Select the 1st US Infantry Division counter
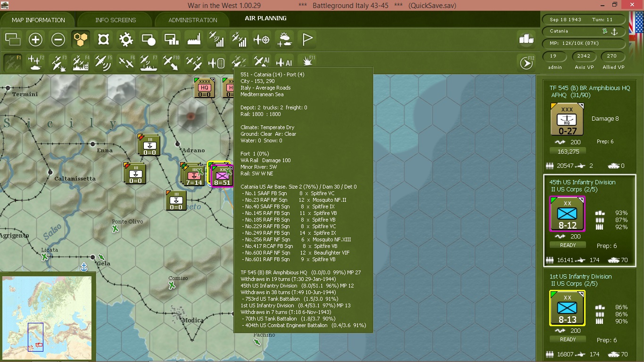The image size is (644, 362). (x=568, y=308)
